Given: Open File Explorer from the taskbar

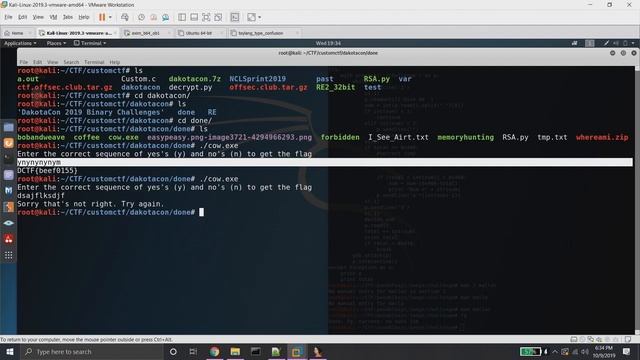Looking at the screenshot, I should coord(235,351).
